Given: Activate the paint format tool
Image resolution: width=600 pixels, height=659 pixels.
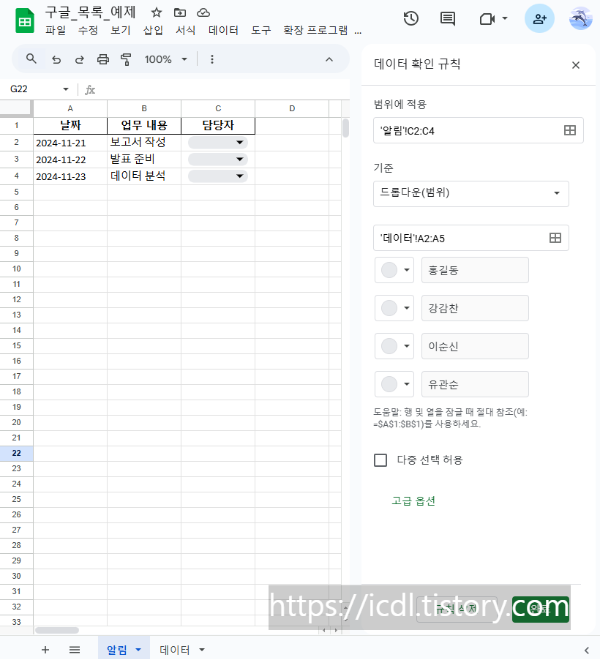Looking at the screenshot, I should [x=126, y=59].
